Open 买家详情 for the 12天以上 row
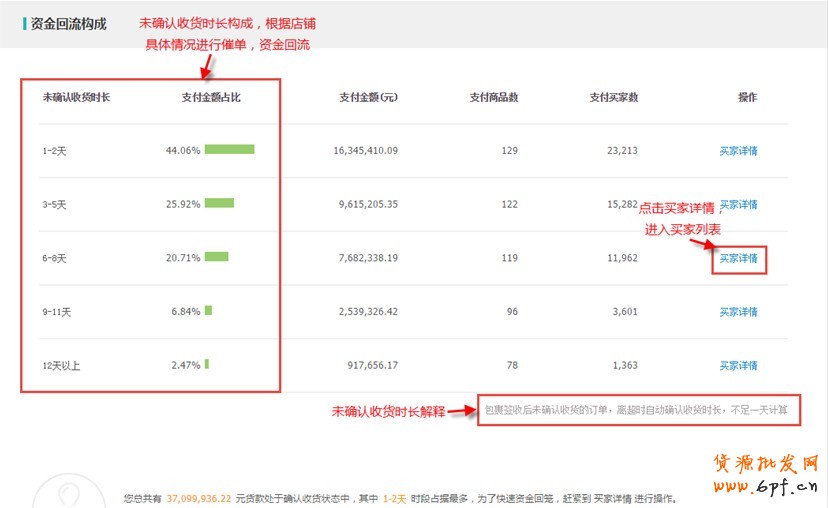The image size is (828, 508). tap(738, 366)
